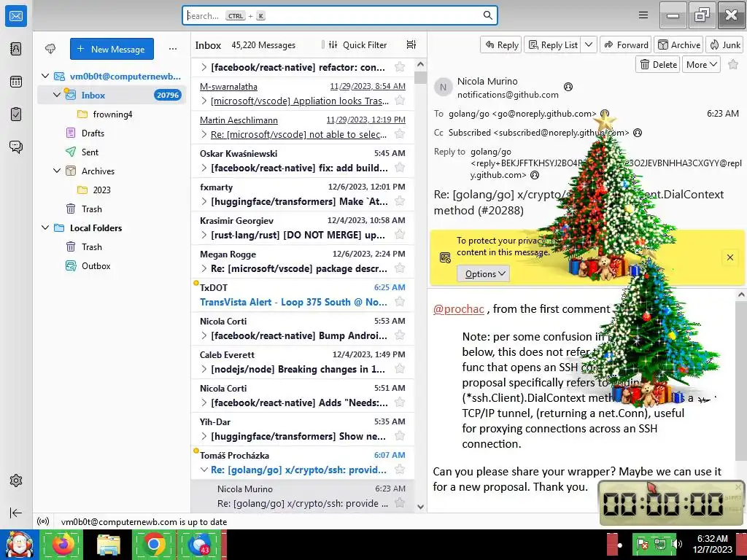Screen dimensions: 747x560
Task: Click the Nicola Murino avatar
Action: point(443,87)
